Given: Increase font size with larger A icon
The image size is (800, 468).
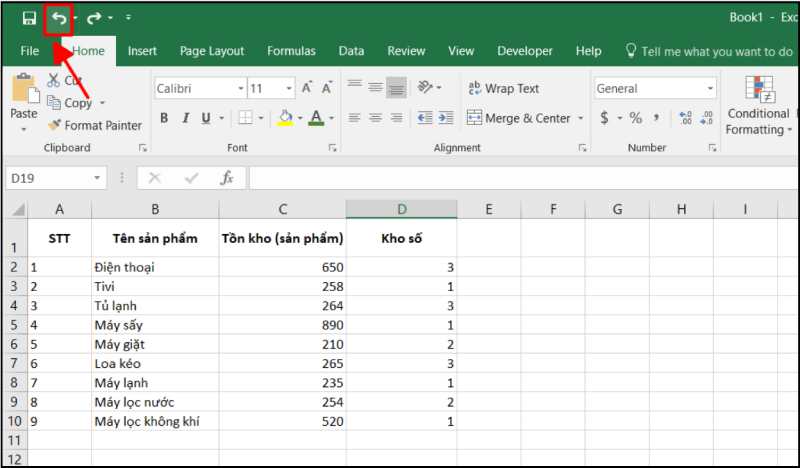Looking at the screenshot, I should pyautogui.click(x=307, y=88).
